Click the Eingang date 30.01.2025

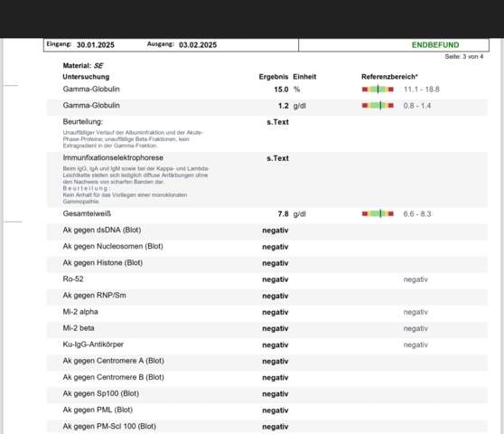click(x=96, y=45)
